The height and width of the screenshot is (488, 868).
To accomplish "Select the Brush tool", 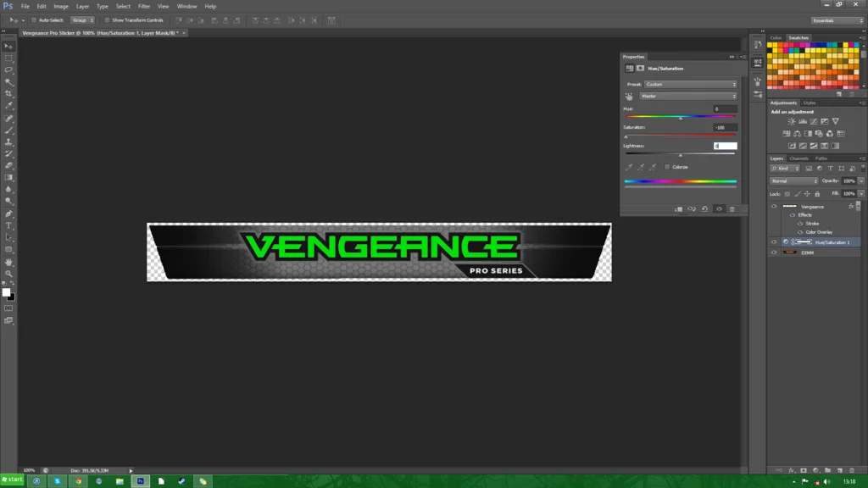I will pyautogui.click(x=8, y=130).
